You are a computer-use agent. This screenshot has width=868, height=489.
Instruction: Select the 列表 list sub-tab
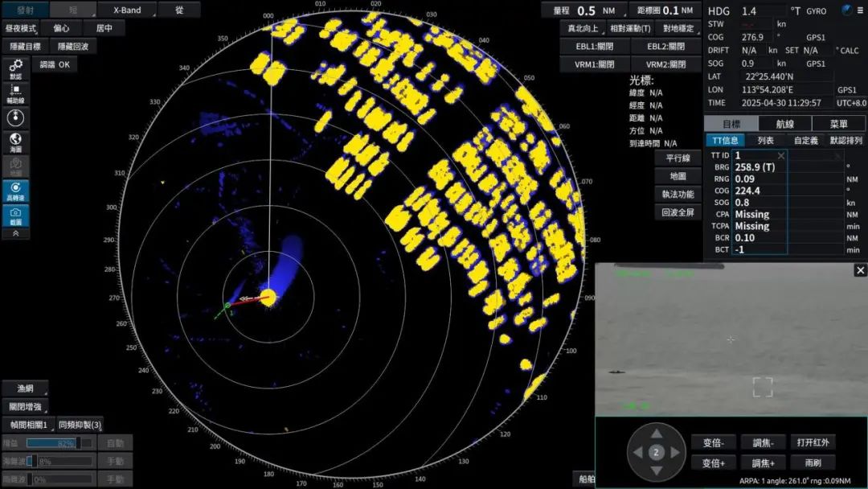766,141
